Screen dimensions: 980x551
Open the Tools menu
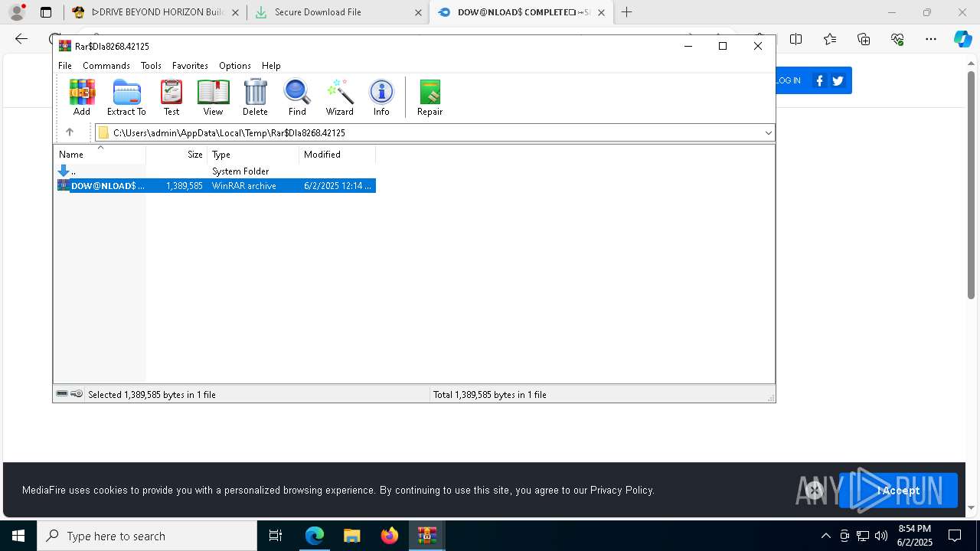coord(151,66)
